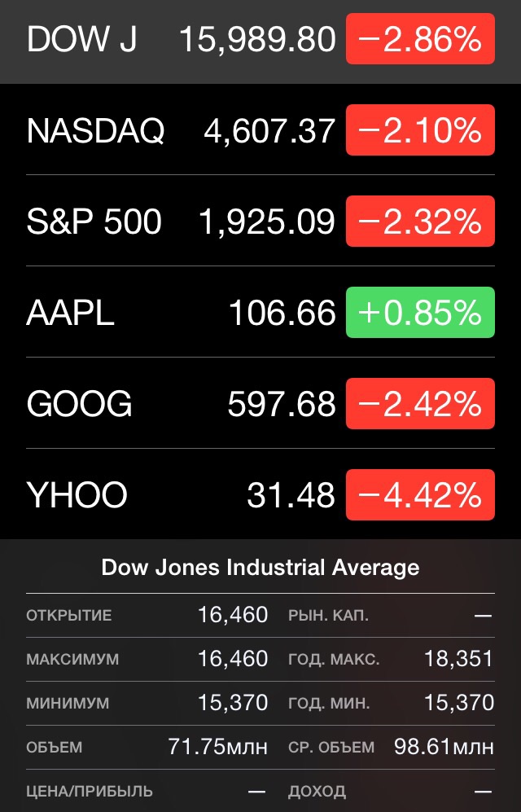
Task: Tap the AAPL price 106.66
Action: 282,313
